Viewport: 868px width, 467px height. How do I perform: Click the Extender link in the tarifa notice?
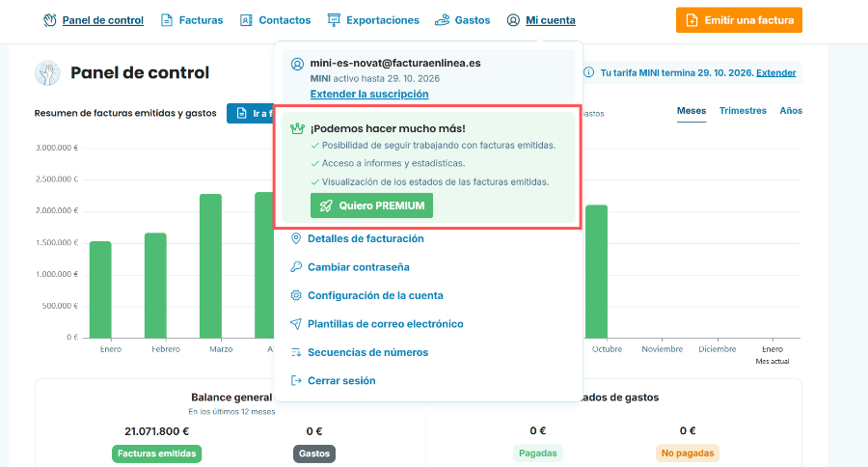pos(775,72)
